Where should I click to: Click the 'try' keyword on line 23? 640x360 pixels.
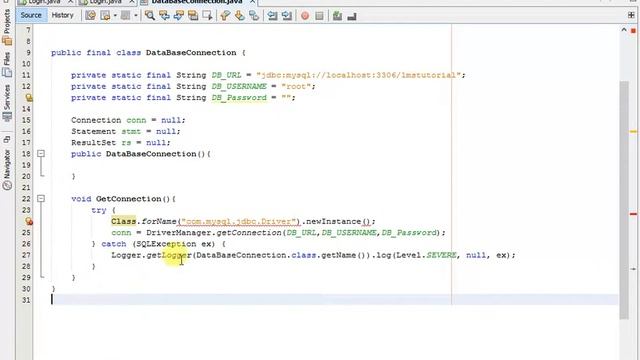click(x=98, y=210)
